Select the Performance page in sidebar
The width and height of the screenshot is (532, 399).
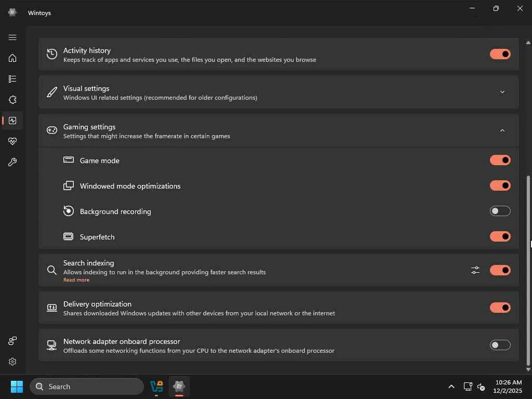(x=12, y=121)
